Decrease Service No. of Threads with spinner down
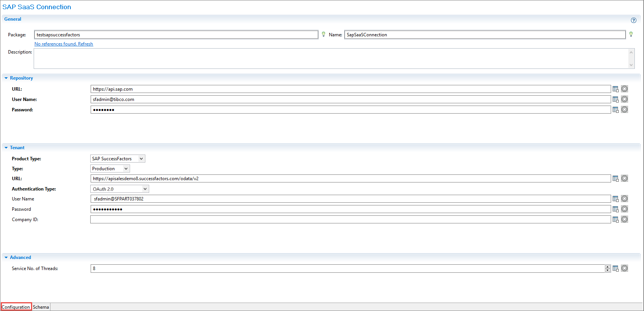Screen dimensions: 644x311 (x=608, y=270)
